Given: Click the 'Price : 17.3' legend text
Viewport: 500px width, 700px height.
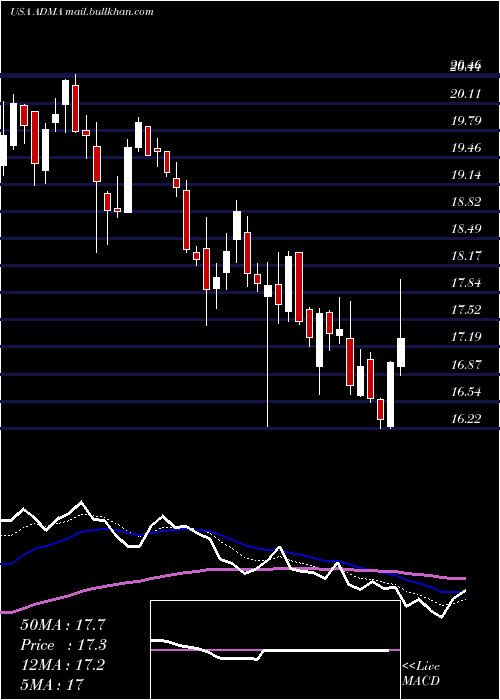Looking at the screenshot, I should [x=63, y=645].
